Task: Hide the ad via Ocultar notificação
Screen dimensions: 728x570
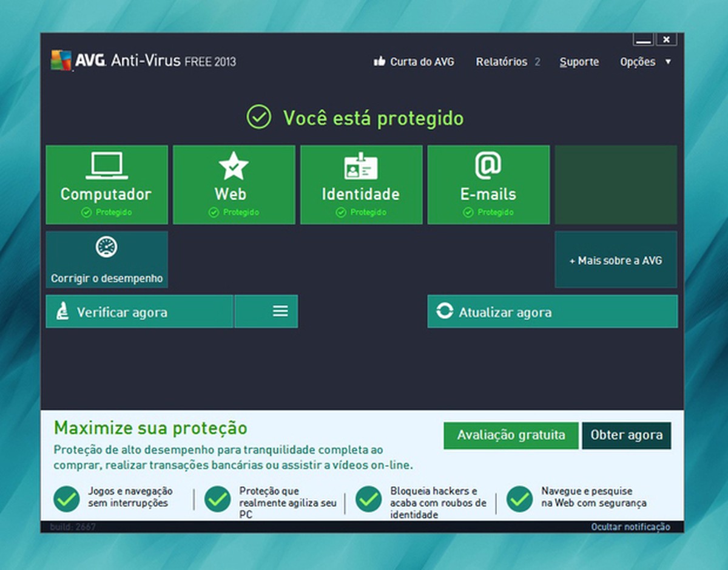Action: point(631,527)
